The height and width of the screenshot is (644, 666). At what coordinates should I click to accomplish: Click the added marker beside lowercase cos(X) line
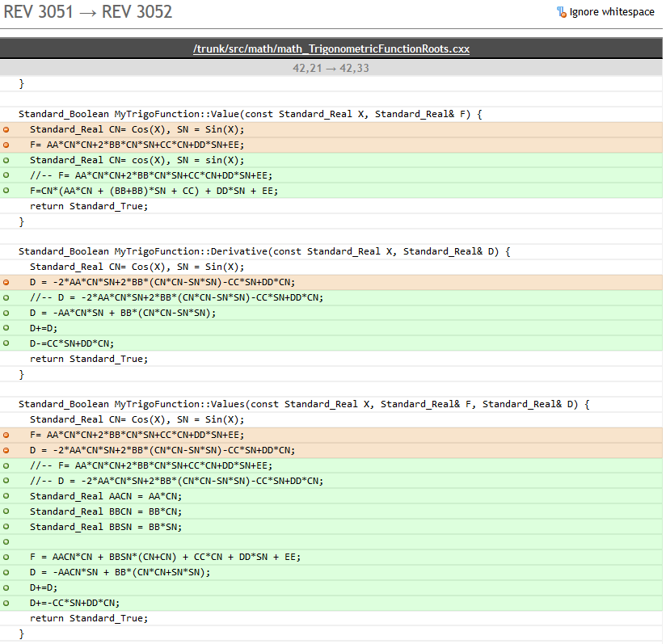point(6,160)
